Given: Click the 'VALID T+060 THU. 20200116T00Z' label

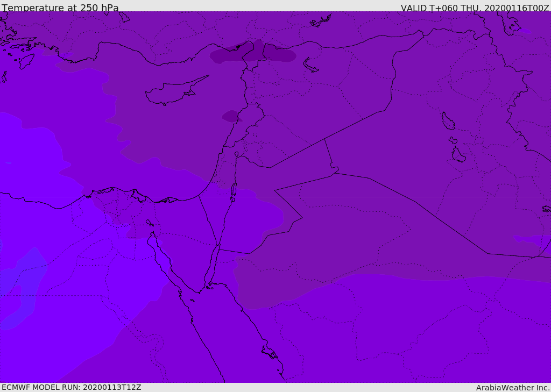Looking at the screenshot, I should [x=475, y=8].
